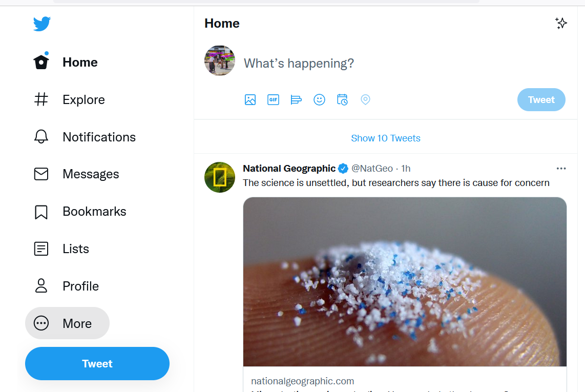The image size is (585, 392).
Task: Open the emoji picker icon
Action: click(319, 100)
